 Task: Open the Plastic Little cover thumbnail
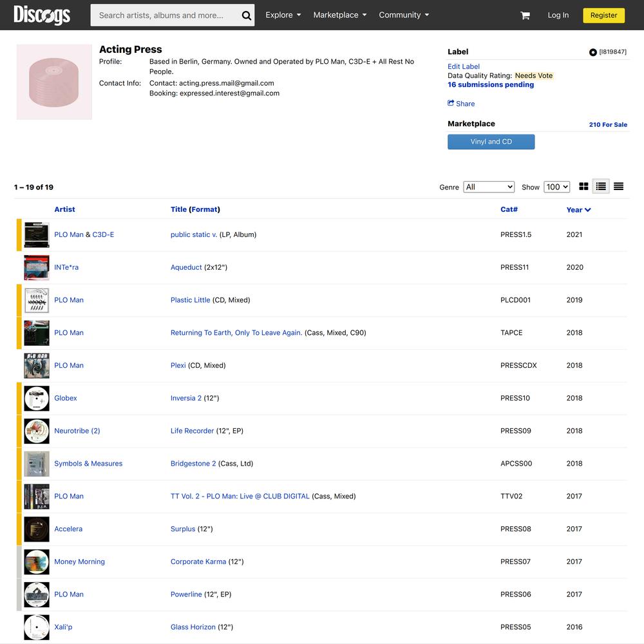pyautogui.click(x=37, y=300)
